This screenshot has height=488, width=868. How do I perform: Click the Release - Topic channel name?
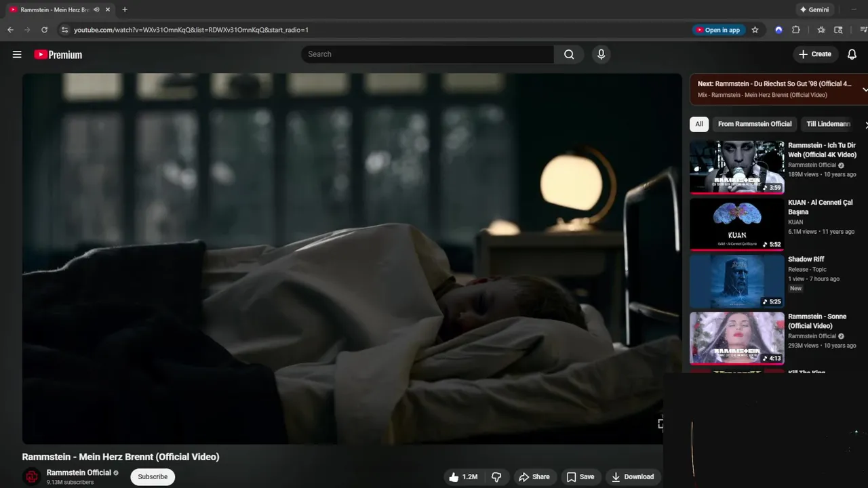(x=807, y=269)
